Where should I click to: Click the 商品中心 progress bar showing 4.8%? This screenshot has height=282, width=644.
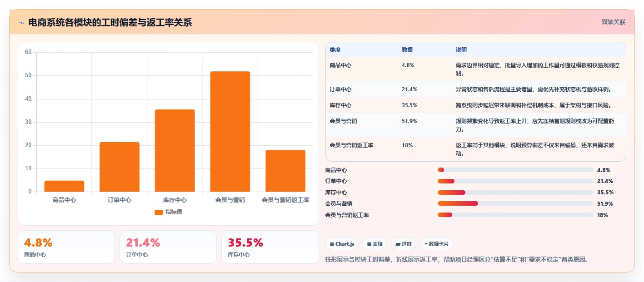515,170
